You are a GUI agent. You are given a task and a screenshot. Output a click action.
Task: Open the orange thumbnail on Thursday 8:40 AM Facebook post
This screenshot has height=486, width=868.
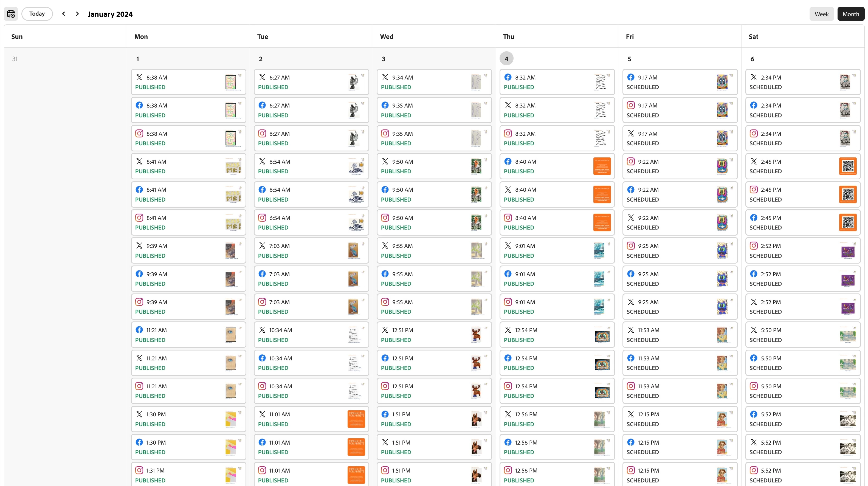click(x=602, y=166)
